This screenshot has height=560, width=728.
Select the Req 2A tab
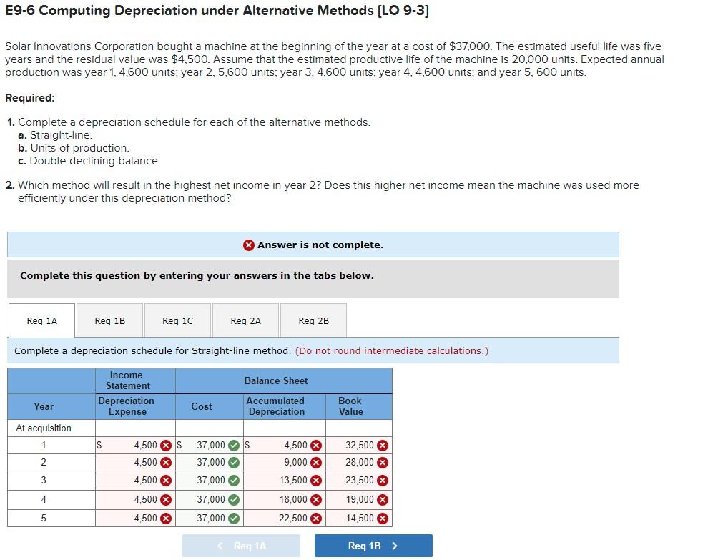coord(245,320)
